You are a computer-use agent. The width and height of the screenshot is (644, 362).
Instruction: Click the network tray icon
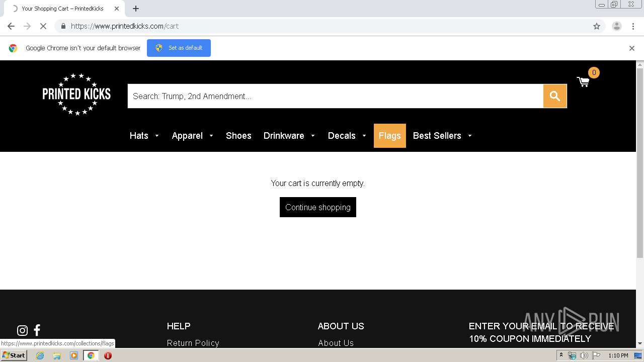pyautogui.click(x=572, y=355)
